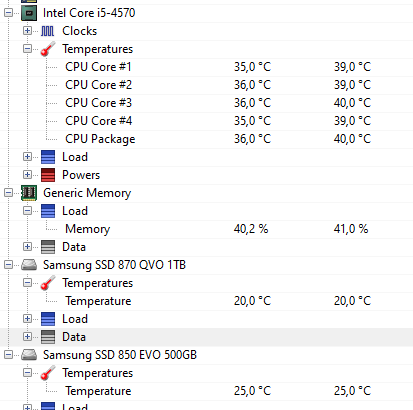Image resolution: width=413 pixels, height=410 pixels.
Task: Click the gray Data icon under Generic Memory
Action: (48, 247)
